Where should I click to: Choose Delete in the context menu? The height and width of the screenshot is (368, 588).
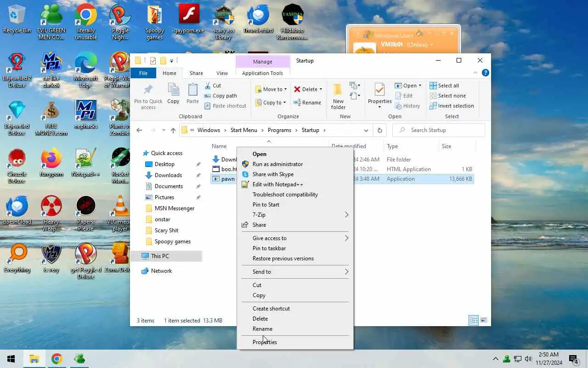click(x=295, y=319)
